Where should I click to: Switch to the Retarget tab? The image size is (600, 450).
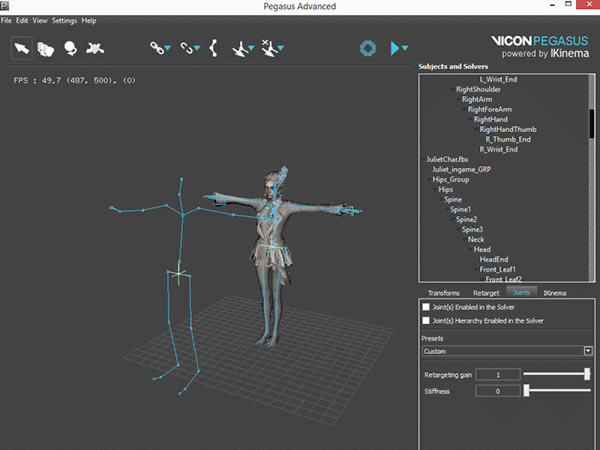(x=486, y=293)
